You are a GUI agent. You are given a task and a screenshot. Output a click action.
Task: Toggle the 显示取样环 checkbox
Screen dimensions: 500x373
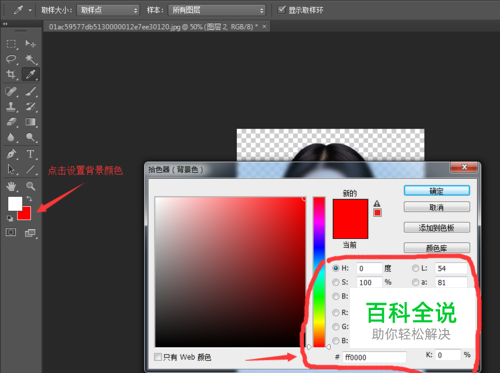coord(282,10)
